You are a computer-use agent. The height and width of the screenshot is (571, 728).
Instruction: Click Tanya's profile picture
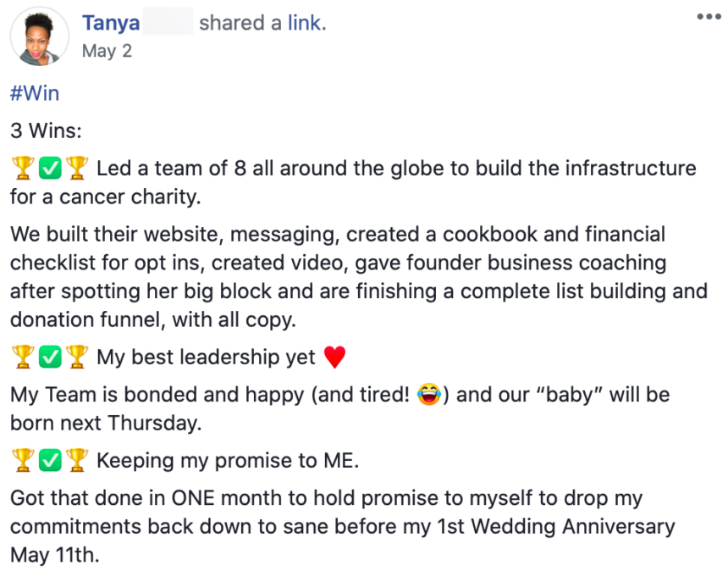[x=40, y=37]
